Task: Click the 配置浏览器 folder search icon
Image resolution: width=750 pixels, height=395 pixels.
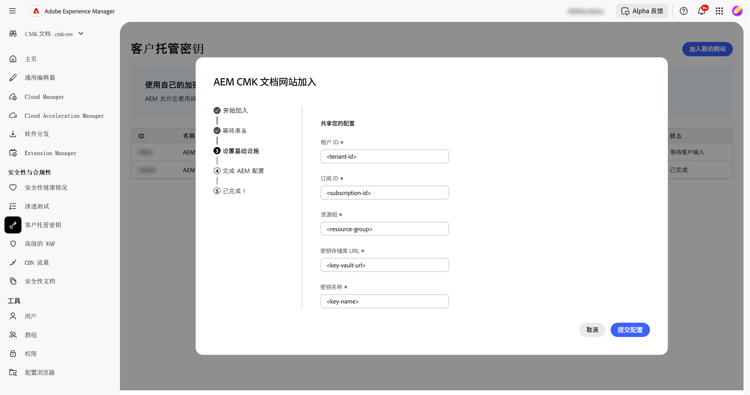Action: (x=13, y=372)
